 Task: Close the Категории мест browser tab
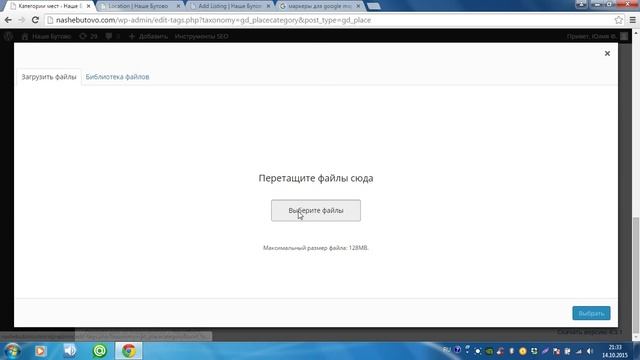coord(89,6)
